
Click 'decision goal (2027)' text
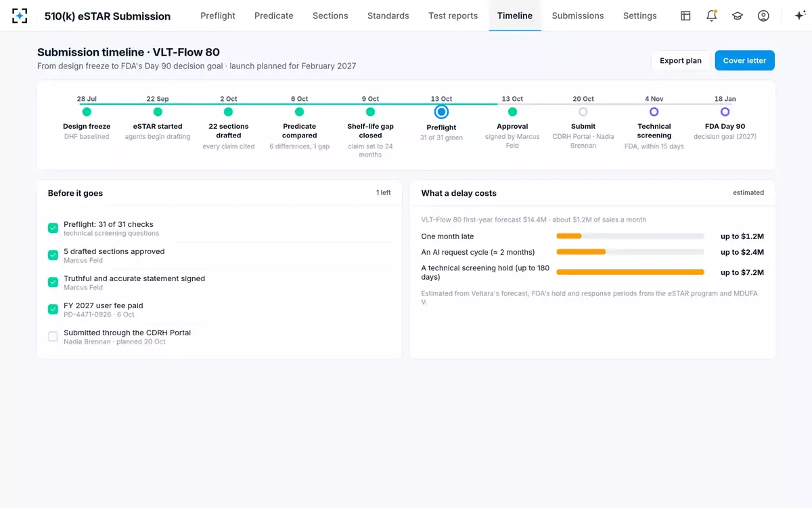click(x=725, y=136)
